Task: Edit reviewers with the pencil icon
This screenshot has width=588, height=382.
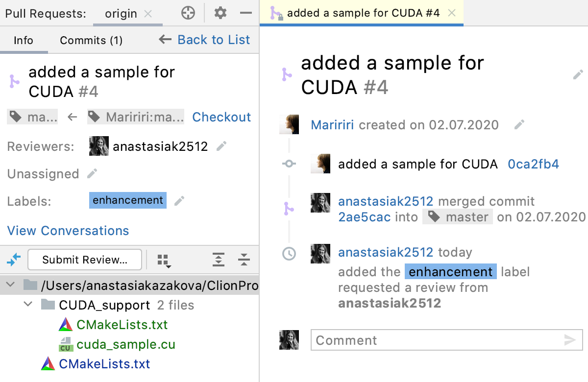Action: tap(221, 146)
